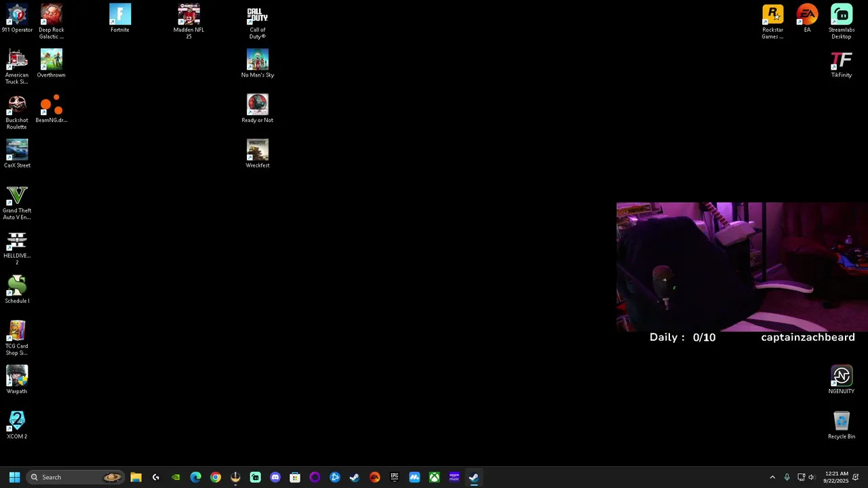Select the American Truck Simulator shortcut
The height and width of the screenshot is (488, 868).
point(17,67)
